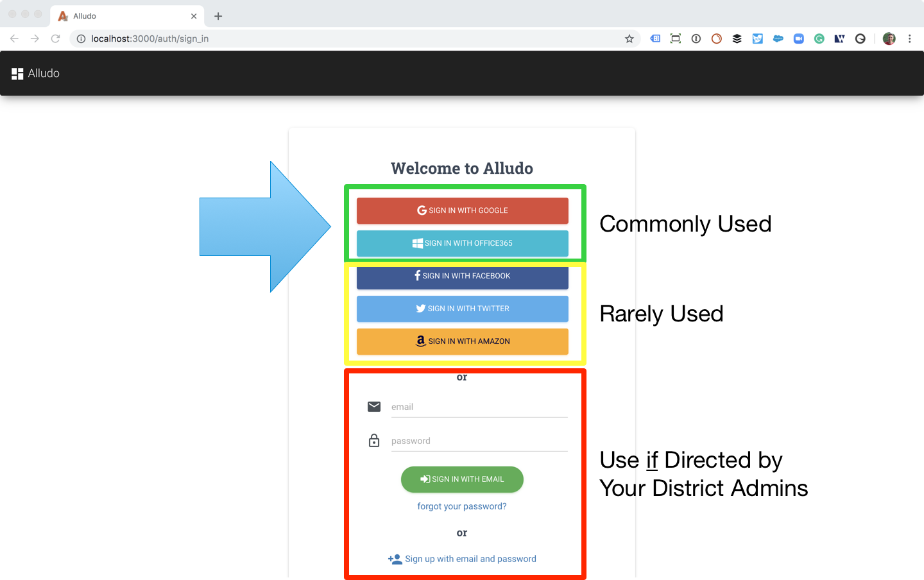Close the Alludo browser tab

194,16
